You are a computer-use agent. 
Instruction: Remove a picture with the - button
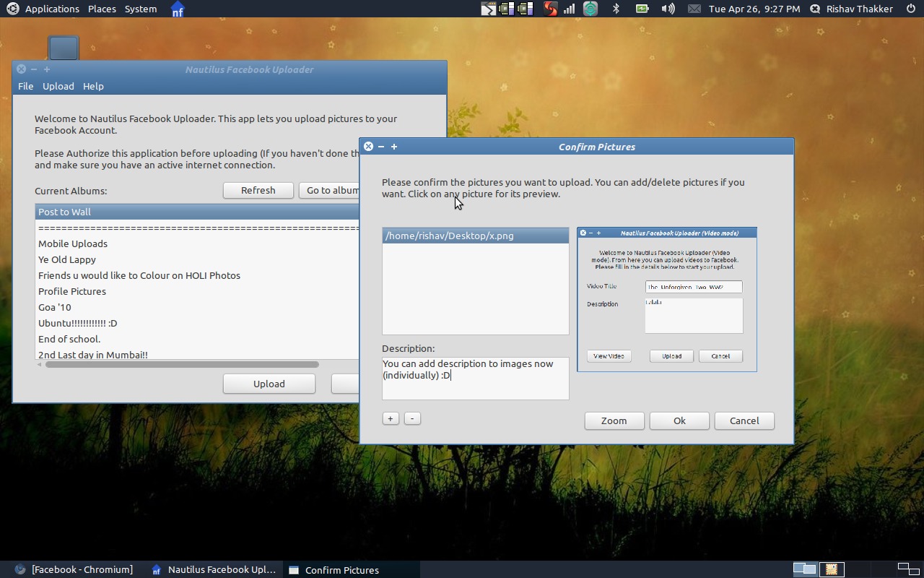(x=412, y=418)
